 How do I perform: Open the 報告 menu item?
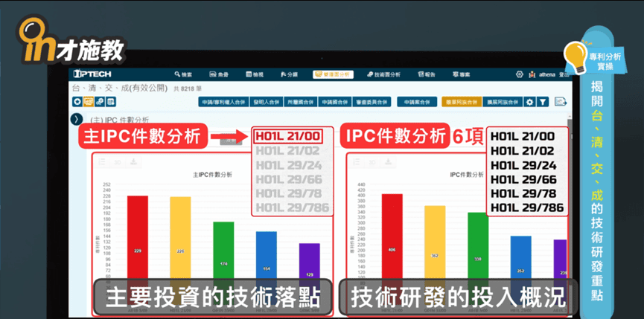point(427,74)
